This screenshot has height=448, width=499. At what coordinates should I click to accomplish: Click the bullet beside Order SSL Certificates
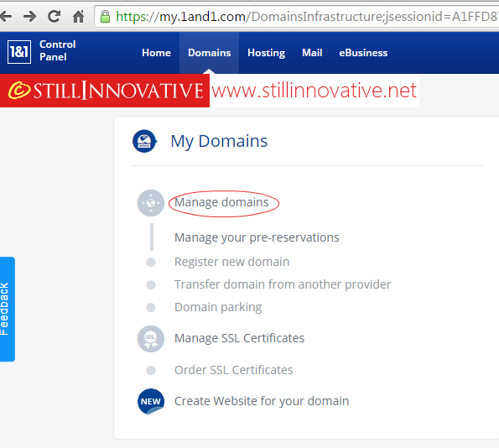151,370
